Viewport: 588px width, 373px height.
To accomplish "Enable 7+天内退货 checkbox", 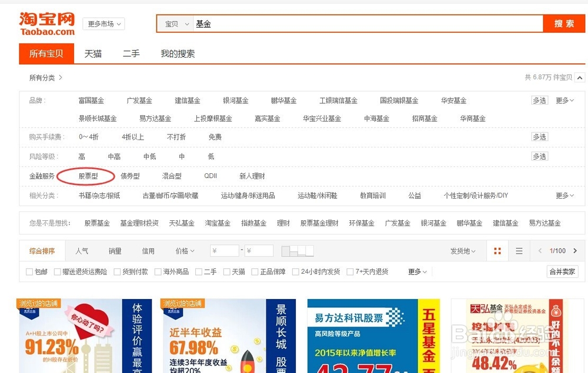I will click(350, 271).
